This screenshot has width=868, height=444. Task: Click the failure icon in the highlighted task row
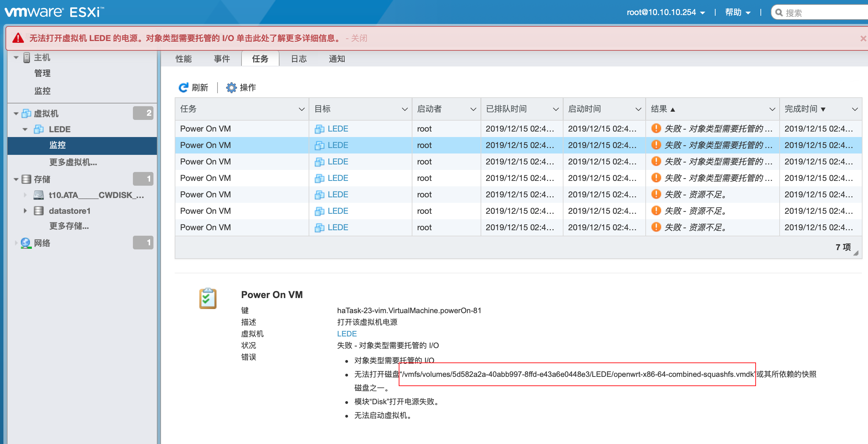(x=656, y=145)
